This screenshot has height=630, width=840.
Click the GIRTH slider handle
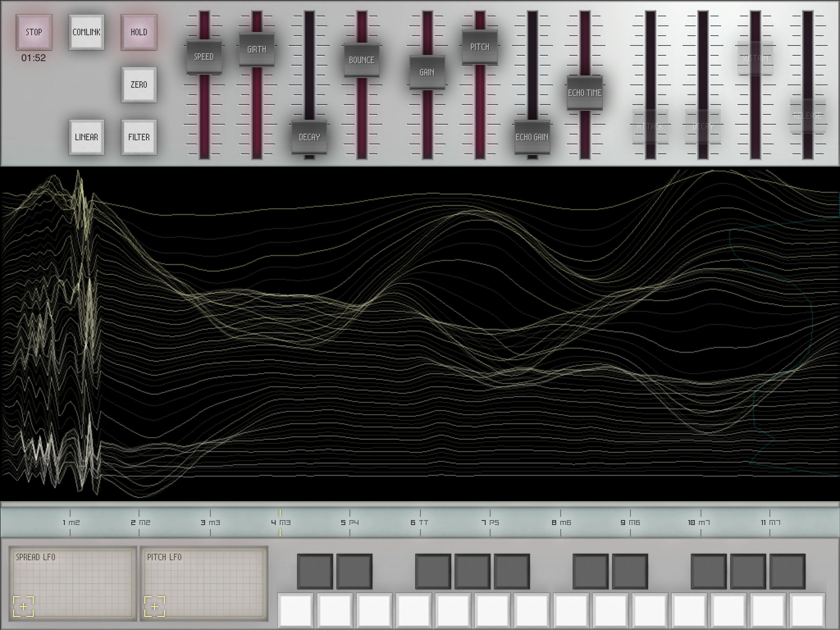tap(257, 50)
